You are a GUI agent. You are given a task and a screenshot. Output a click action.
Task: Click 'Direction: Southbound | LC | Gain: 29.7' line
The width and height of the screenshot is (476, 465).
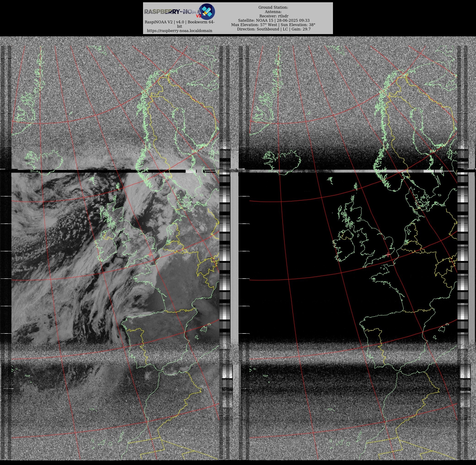click(274, 29)
